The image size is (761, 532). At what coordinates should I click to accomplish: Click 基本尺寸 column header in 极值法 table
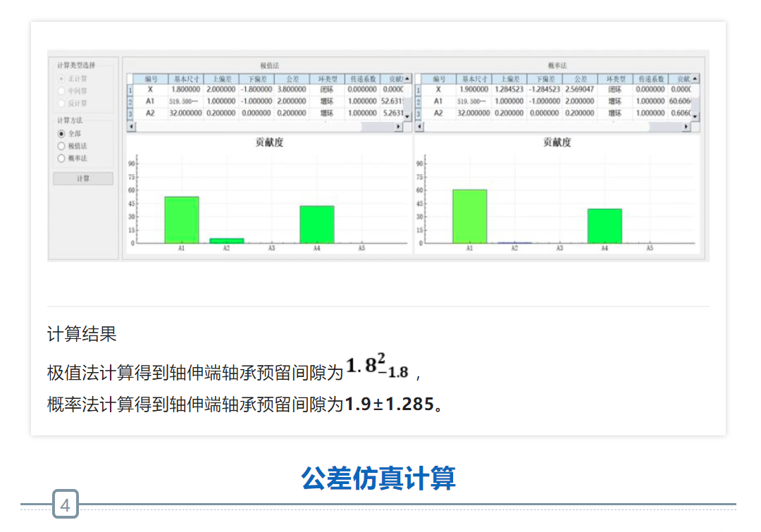click(x=186, y=79)
